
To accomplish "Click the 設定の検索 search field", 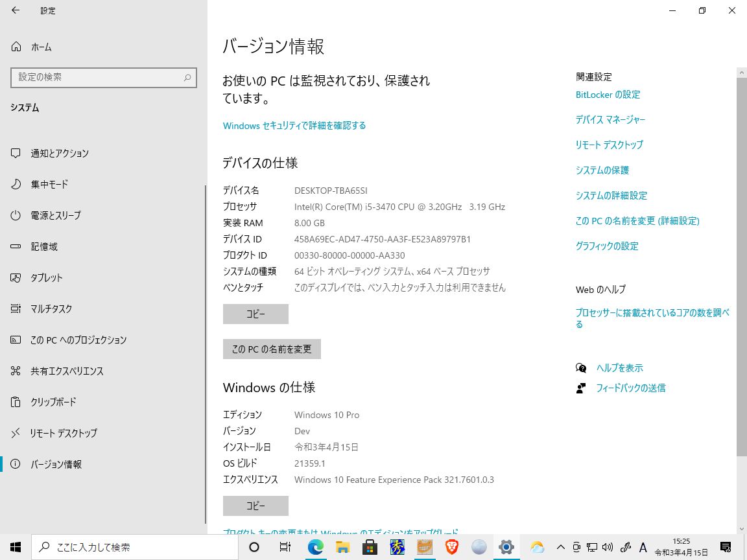I will [x=103, y=78].
